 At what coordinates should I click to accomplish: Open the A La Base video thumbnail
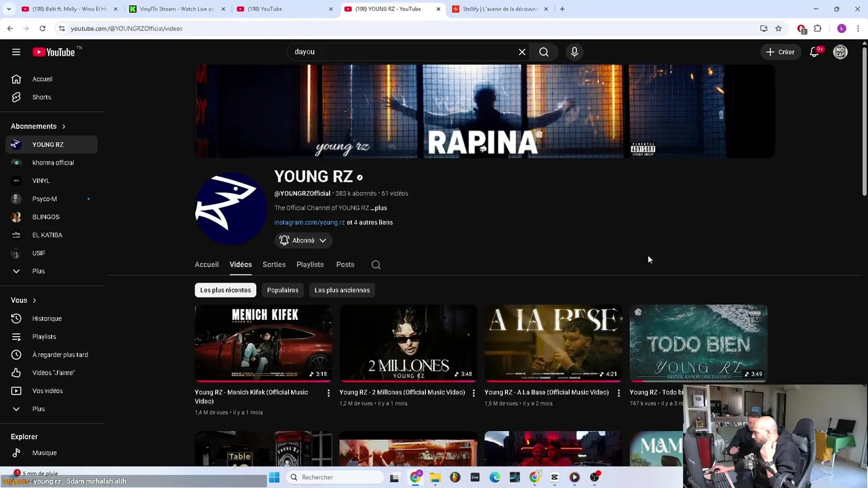point(553,343)
